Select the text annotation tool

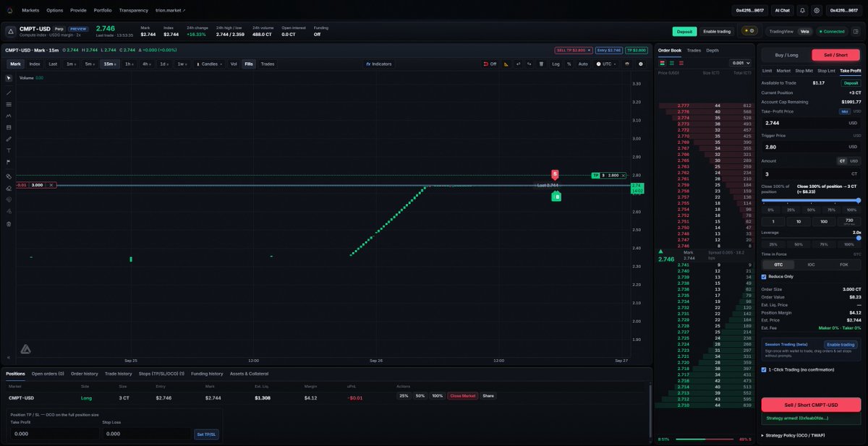coord(9,150)
